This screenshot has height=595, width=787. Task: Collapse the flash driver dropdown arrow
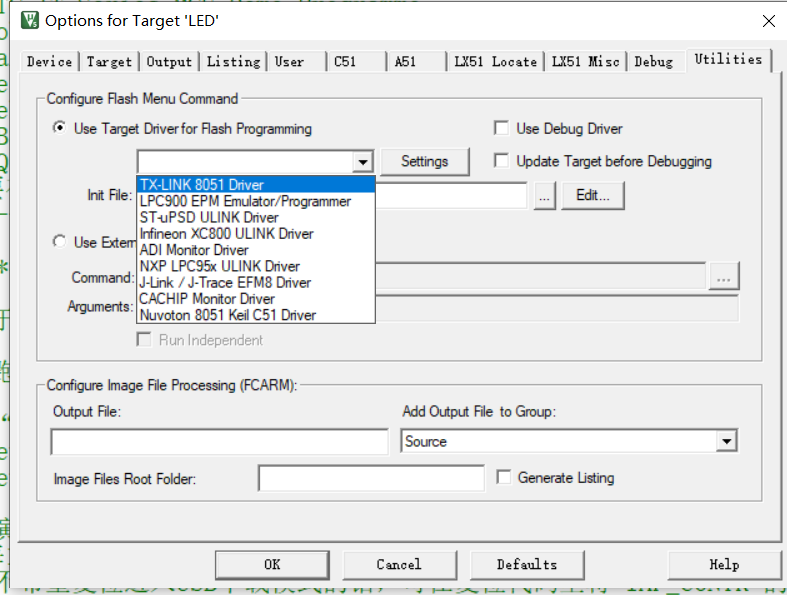click(362, 162)
